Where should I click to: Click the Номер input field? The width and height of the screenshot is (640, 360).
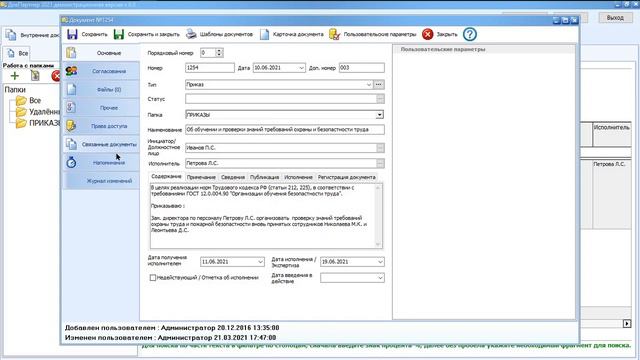tap(210, 68)
